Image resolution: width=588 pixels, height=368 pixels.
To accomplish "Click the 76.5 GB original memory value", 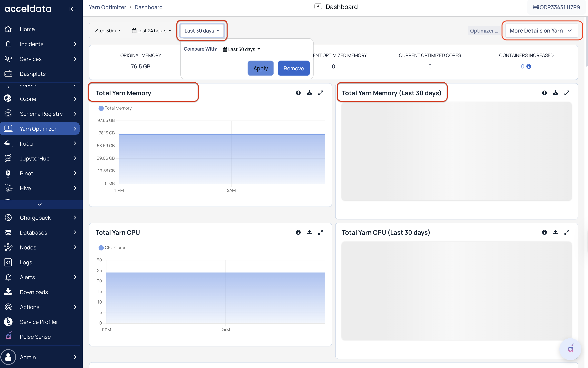I will pos(141,66).
